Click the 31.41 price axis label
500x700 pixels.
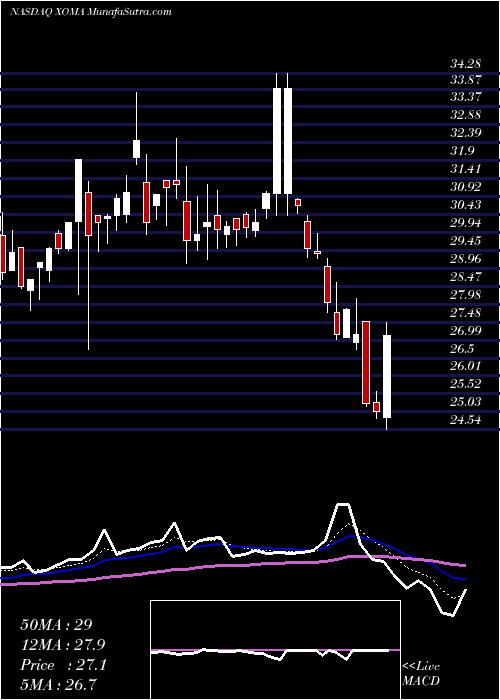(x=466, y=169)
